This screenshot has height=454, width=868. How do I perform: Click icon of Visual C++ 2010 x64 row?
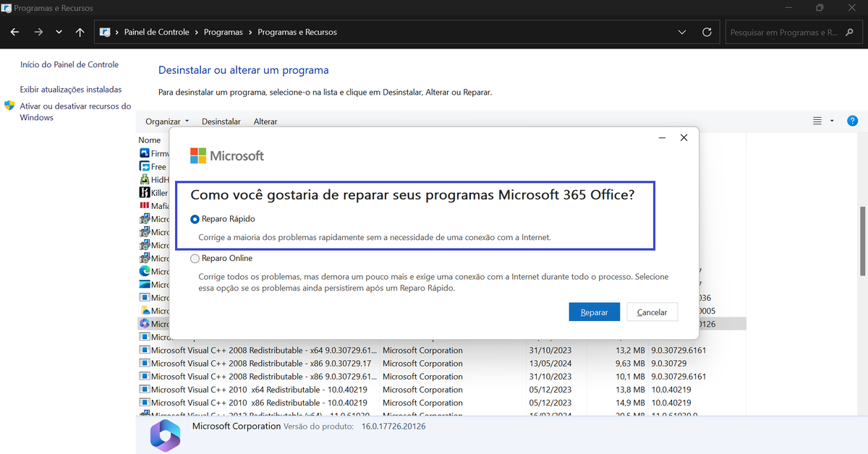pyautogui.click(x=144, y=390)
